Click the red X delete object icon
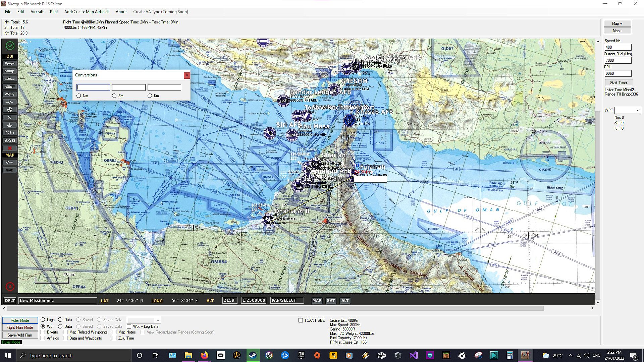Image resolution: width=644 pixels, height=362 pixels. 10,148
